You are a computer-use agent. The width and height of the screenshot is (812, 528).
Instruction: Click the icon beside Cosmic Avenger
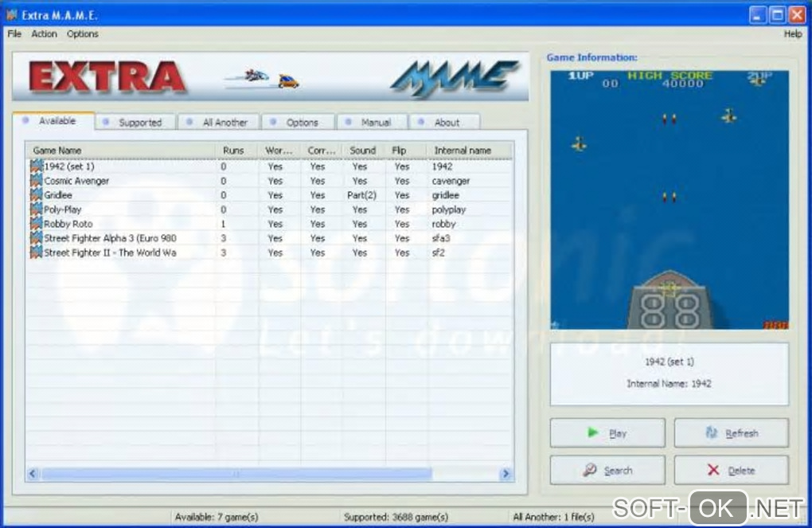[37, 180]
